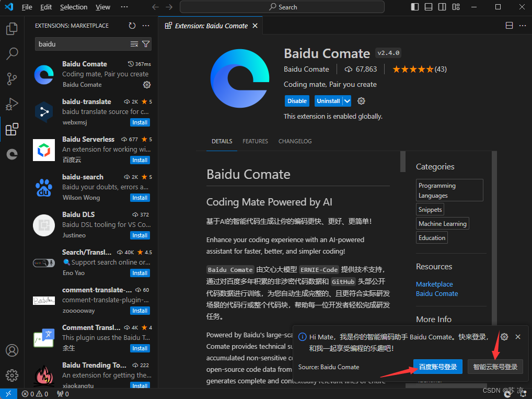Screen dimensions: 532x399
Task: Refresh the extensions marketplace list
Action: coord(132,26)
